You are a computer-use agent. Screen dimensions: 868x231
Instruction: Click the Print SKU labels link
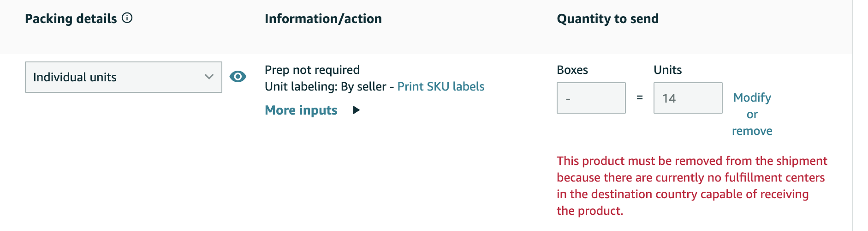pyautogui.click(x=441, y=86)
